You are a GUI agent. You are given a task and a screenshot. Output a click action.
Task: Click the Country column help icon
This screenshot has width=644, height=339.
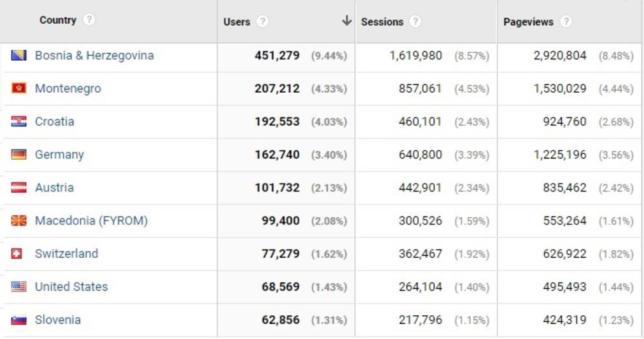click(89, 20)
